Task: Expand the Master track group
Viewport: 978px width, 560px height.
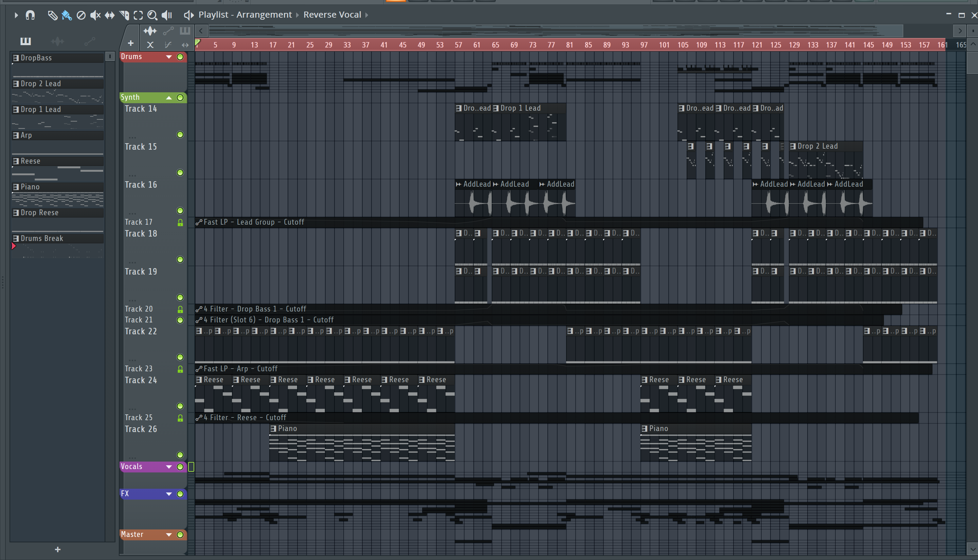Action: coord(169,535)
